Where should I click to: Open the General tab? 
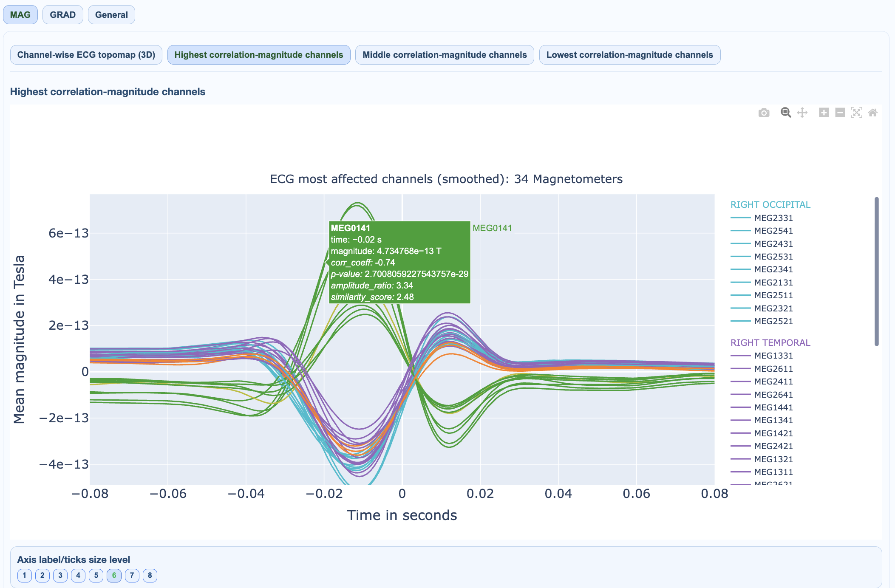(111, 15)
